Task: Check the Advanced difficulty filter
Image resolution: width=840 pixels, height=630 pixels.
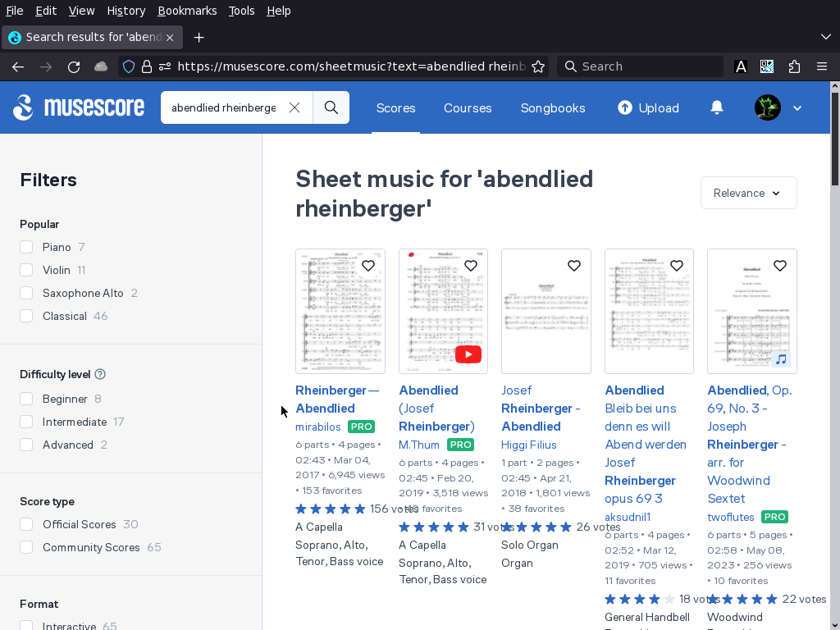Action: 26,445
